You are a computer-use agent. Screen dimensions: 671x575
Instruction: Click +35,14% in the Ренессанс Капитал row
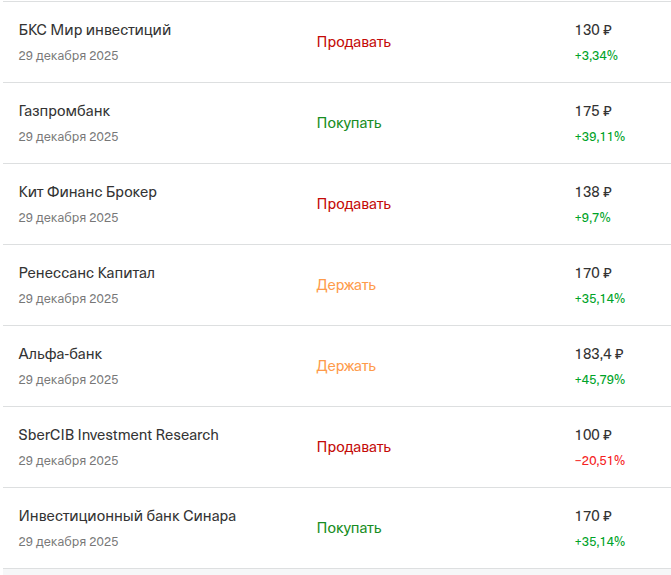click(600, 299)
